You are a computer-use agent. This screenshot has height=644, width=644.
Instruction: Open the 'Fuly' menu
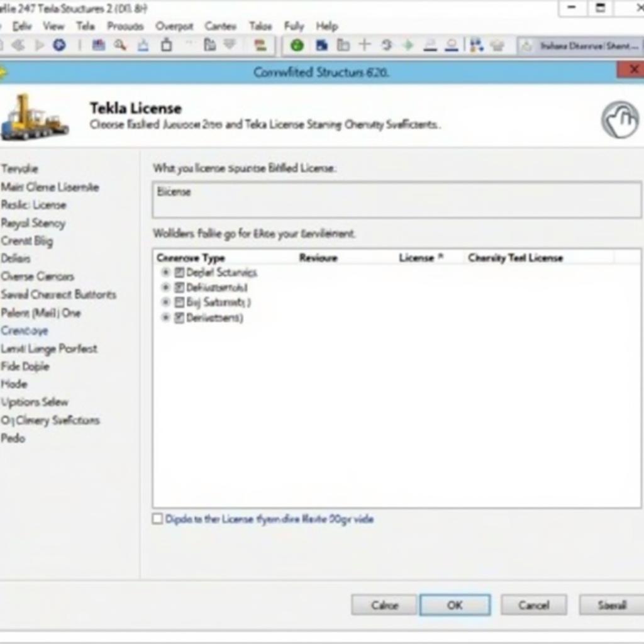(x=294, y=26)
